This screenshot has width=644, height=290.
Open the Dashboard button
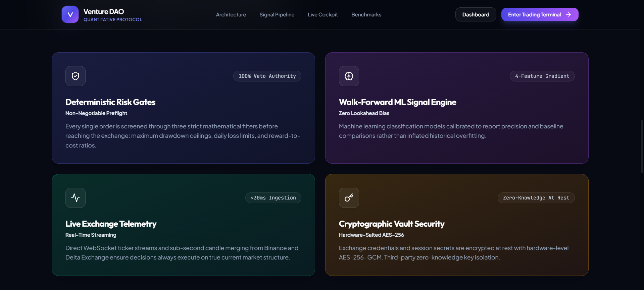tap(476, 14)
